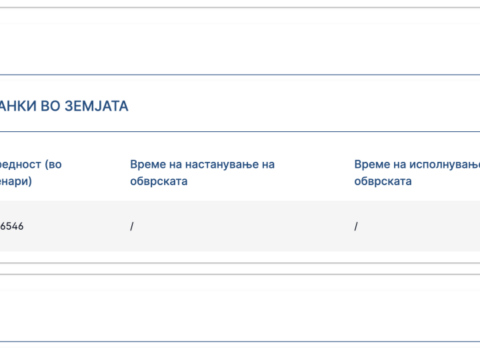Click the word "ВО" in the heading
This screenshot has width=480, height=363.
point(50,106)
